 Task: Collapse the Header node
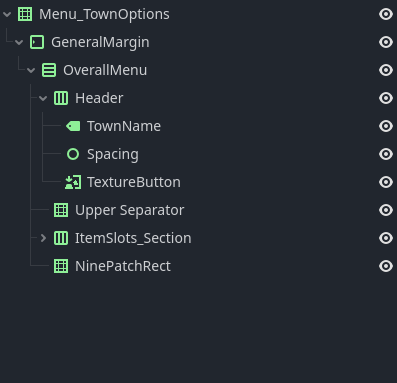43,98
